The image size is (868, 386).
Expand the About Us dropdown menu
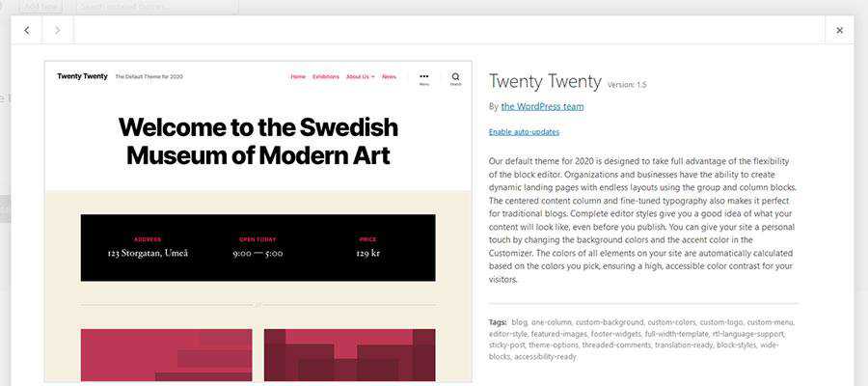360,76
